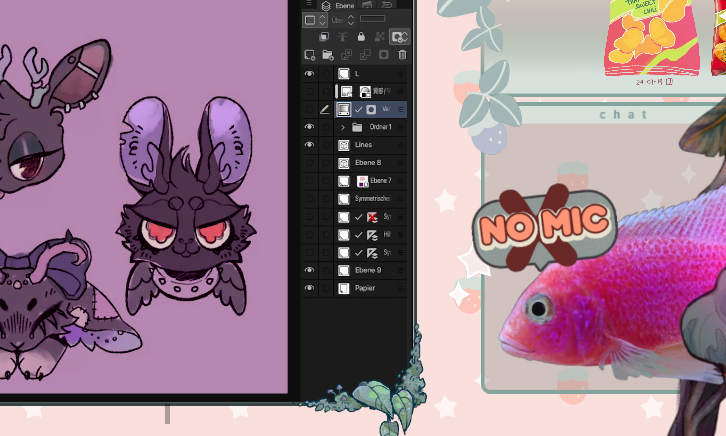This screenshot has width=726, height=436.
Task: Adjust the layer opacity slider
Action: tap(373, 19)
